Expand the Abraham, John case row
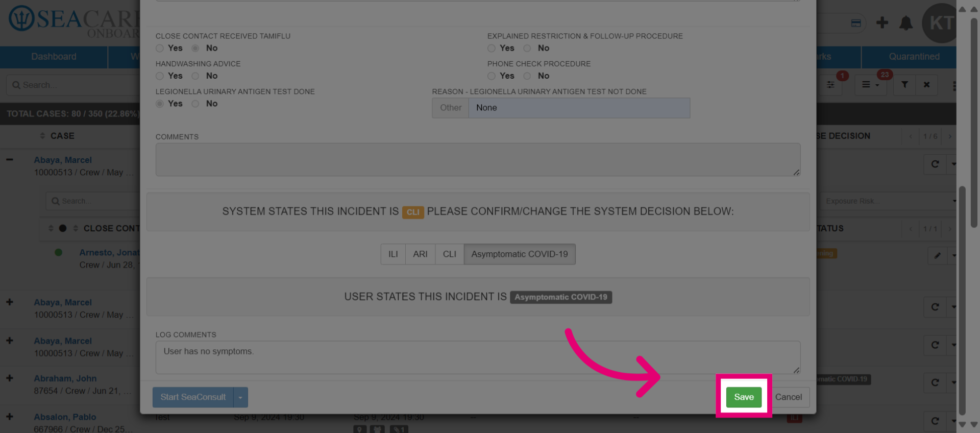 coord(10,378)
